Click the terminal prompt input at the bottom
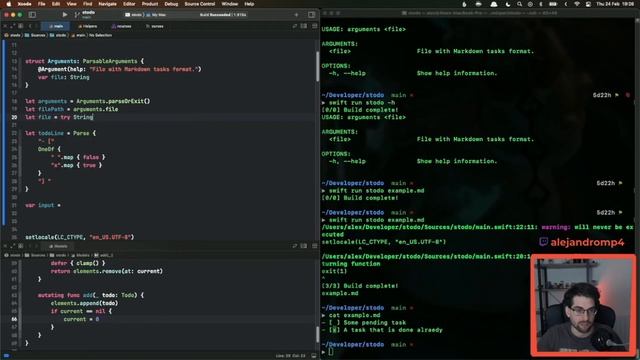This screenshot has width=640, height=360. pyautogui.click(x=331, y=352)
